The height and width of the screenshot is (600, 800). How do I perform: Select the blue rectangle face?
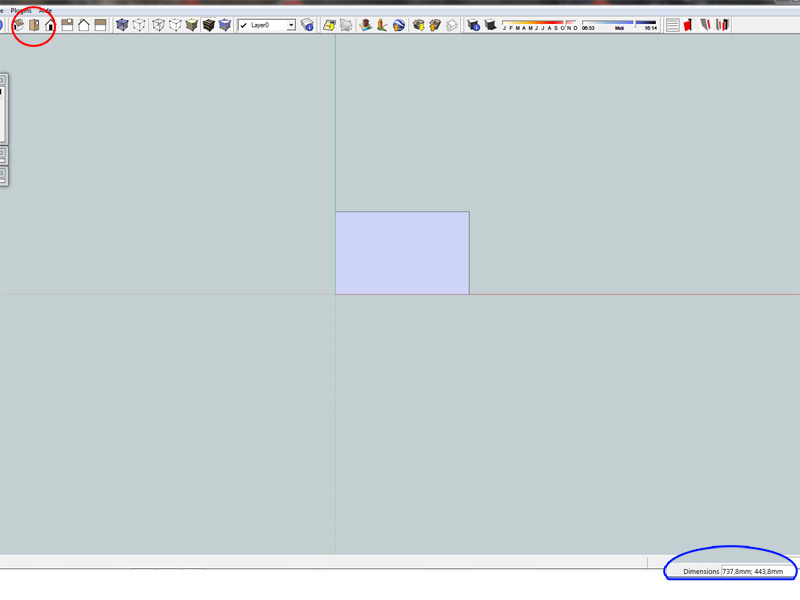point(402,253)
